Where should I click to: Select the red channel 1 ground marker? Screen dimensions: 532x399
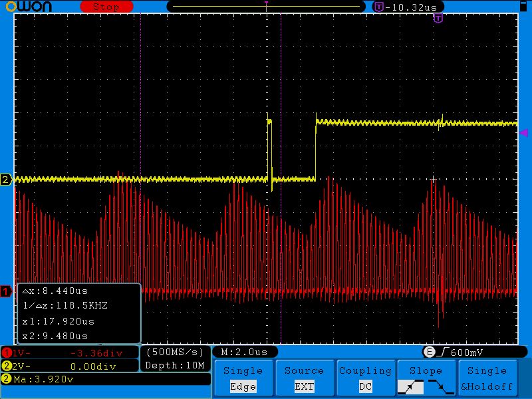tap(6, 291)
